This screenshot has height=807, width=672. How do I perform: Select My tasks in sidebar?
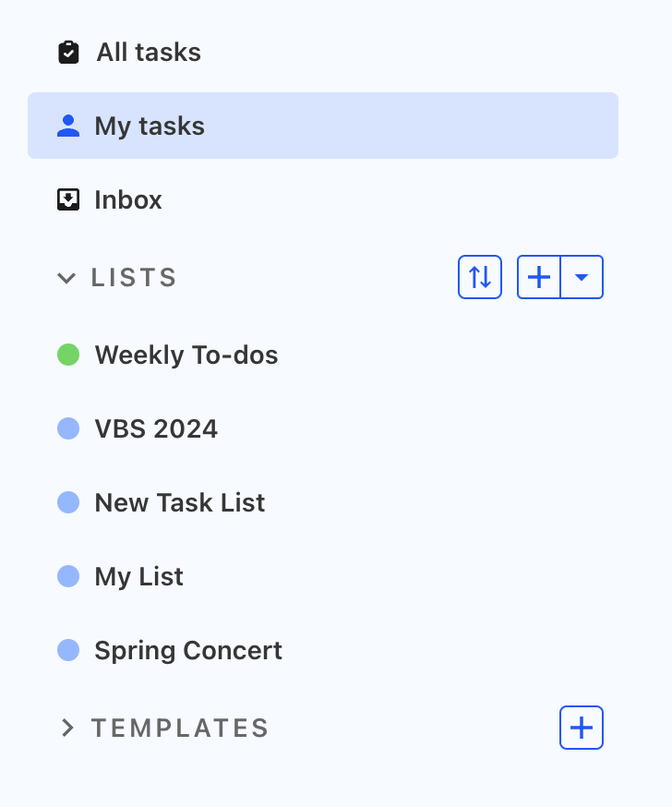323,126
